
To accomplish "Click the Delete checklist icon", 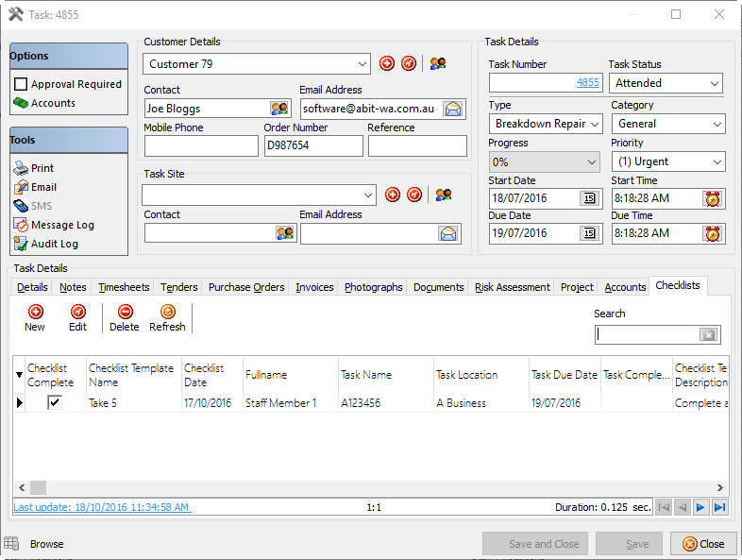I will tap(124, 312).
